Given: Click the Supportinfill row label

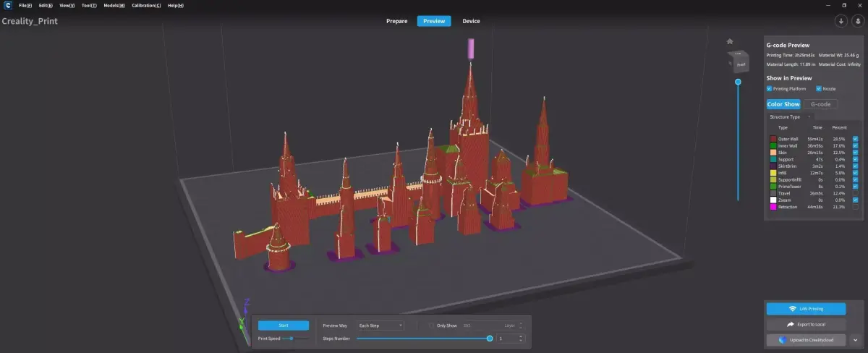Looking at the screenshot, I should coord(791,179).
